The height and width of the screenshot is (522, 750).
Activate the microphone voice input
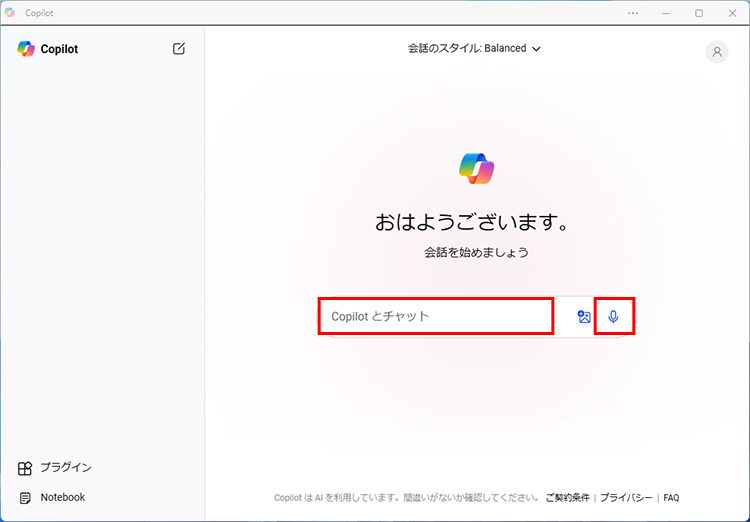click(613, 316)
